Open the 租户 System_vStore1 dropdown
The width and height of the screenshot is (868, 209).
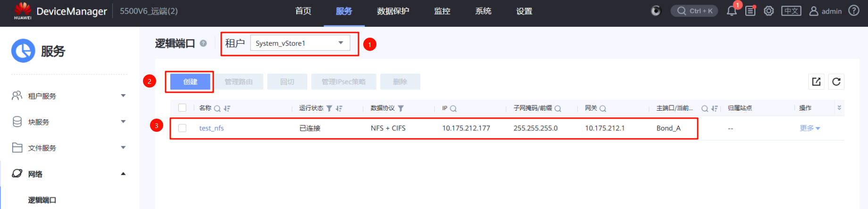[300, 43]
